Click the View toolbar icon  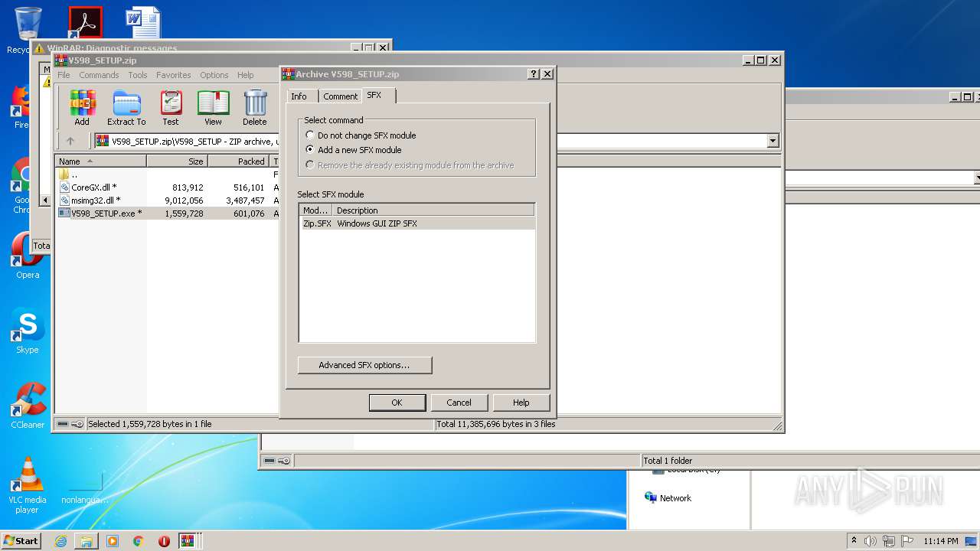point(213,108)
